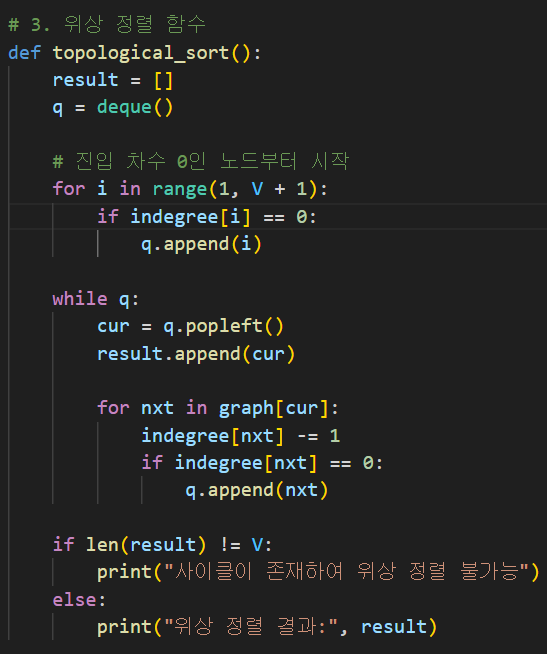
Task: Click the line 'if len(result) != V:'
Action: click(x=162, y=545)
